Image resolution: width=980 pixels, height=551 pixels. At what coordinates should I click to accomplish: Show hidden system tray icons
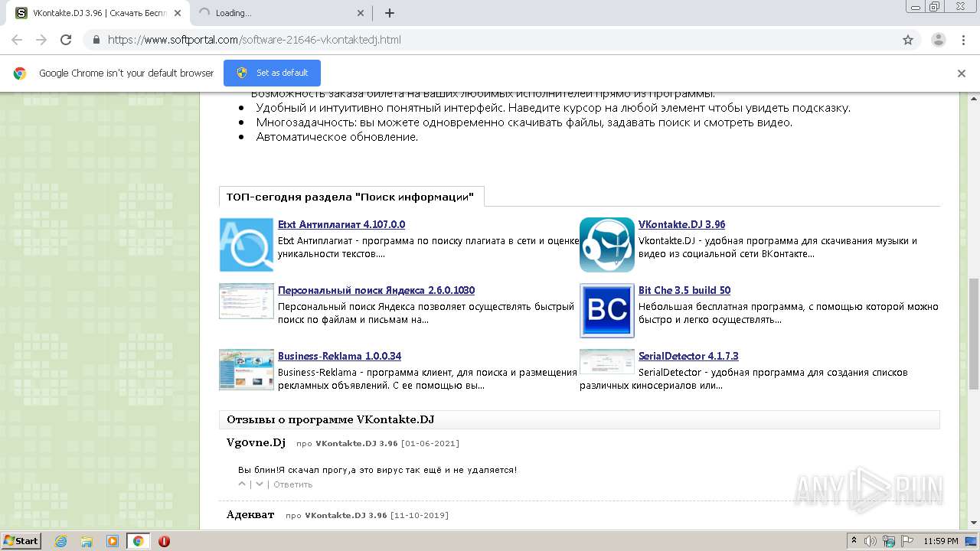(x=854, y=541)
